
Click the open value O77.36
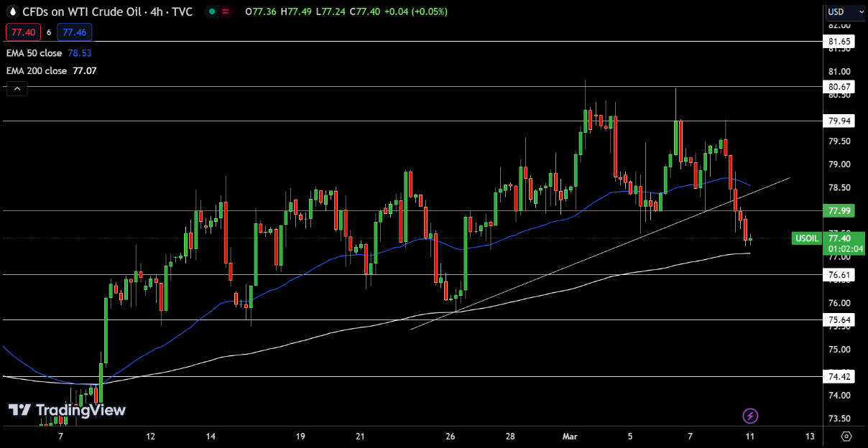(x=261, y=11)
